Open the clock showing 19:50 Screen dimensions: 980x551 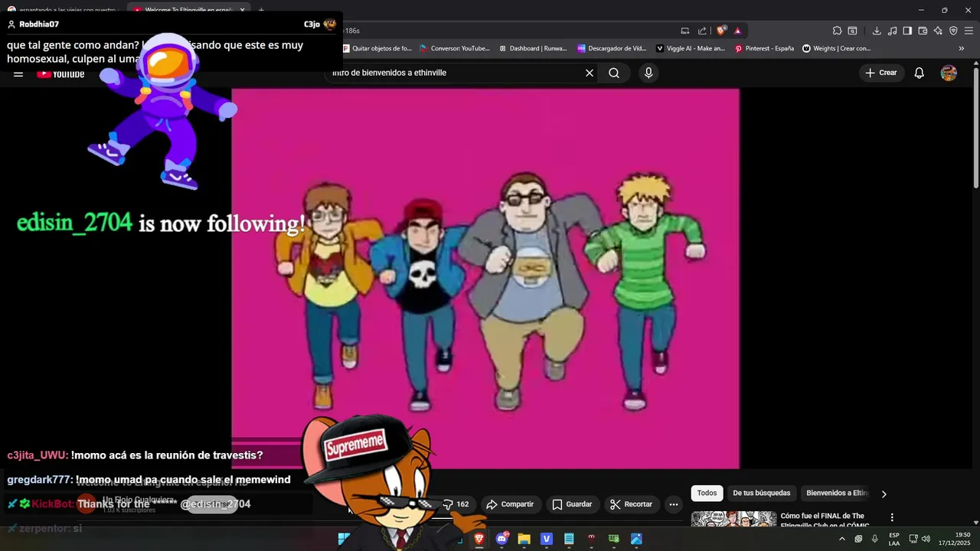point(955,539)
